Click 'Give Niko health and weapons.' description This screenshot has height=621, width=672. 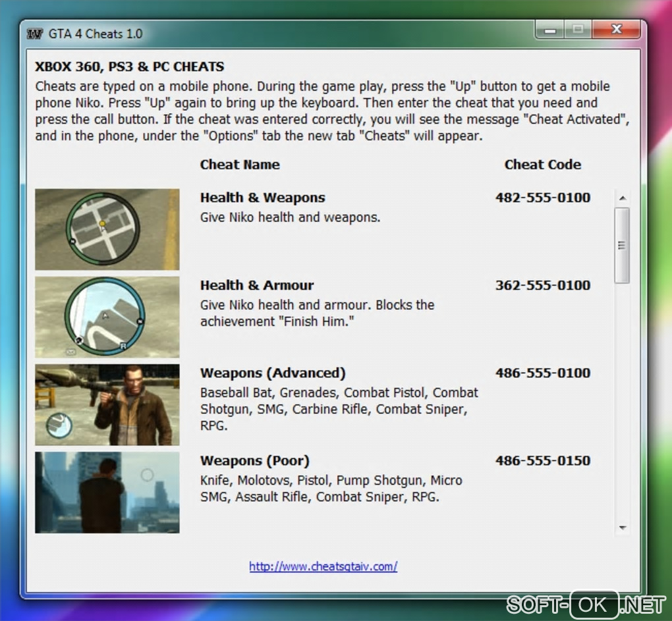[x=290, y=217]
